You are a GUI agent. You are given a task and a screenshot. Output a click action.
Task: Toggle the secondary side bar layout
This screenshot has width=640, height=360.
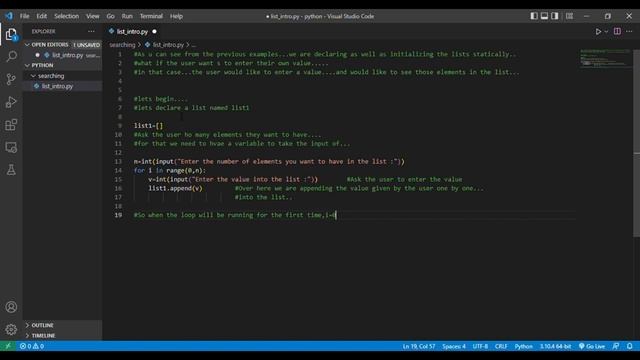coord(555,16)
